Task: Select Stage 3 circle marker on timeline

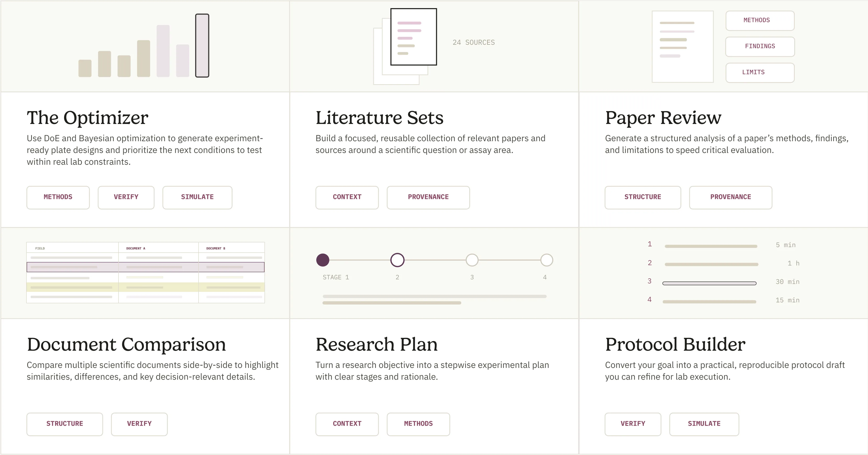Action: (472, 260)
